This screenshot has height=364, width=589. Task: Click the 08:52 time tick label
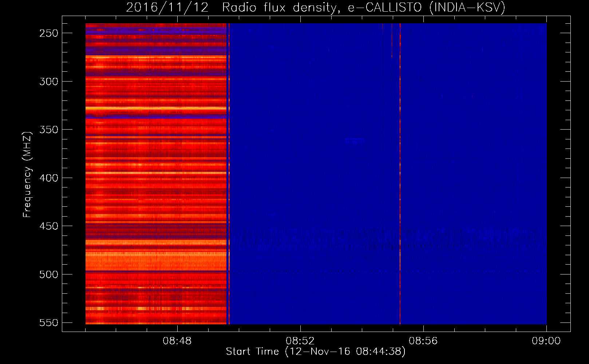(300, 341)
